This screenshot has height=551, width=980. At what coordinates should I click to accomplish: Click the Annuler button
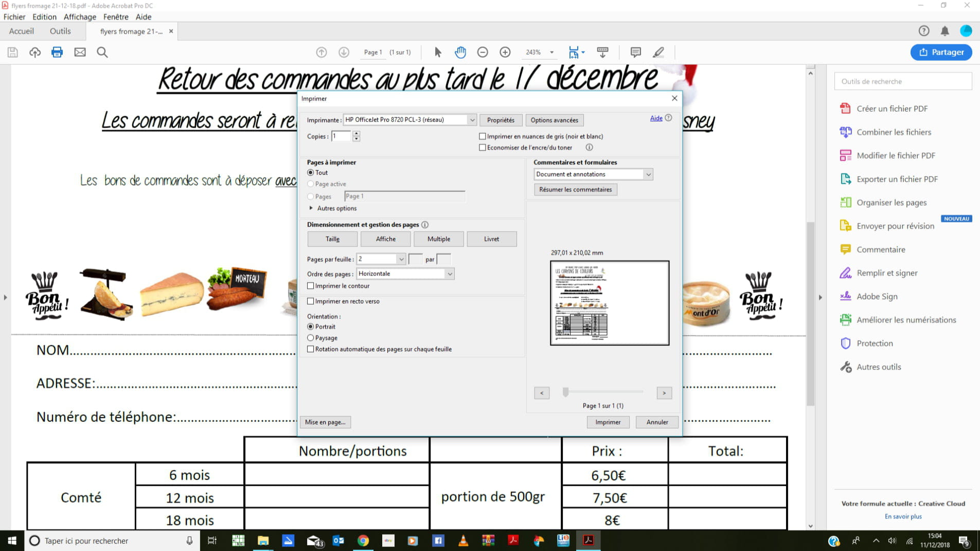657,422
